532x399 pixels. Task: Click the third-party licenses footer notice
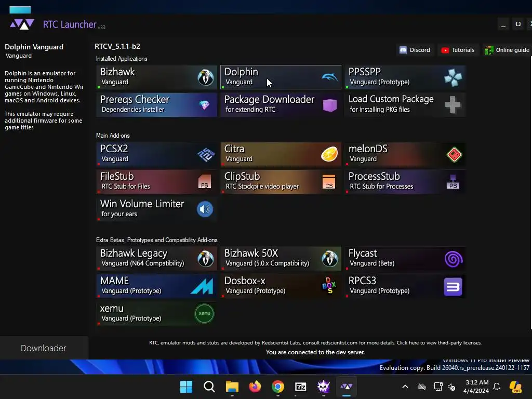coord(315,343)
